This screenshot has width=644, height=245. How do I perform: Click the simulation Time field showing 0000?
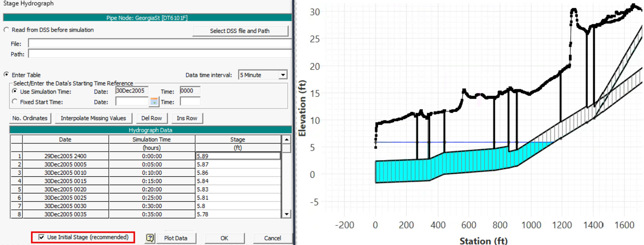pos(190,91)
